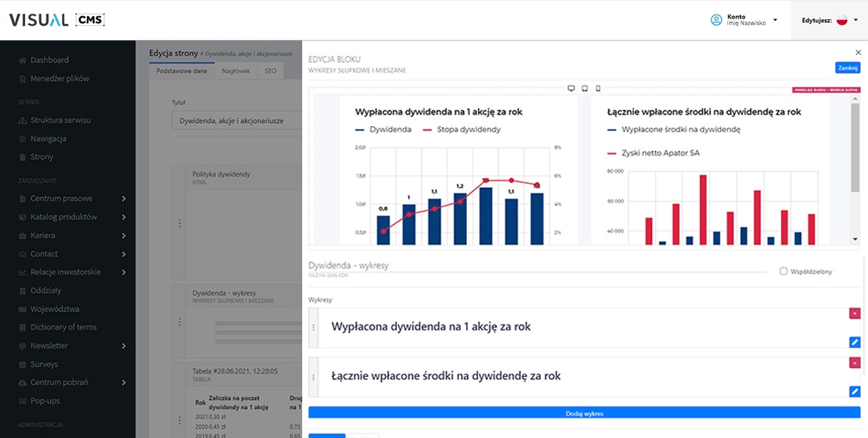This screenshot has height=438, width=868.
Task: Close block editor with the X
Action: [858, 52]
